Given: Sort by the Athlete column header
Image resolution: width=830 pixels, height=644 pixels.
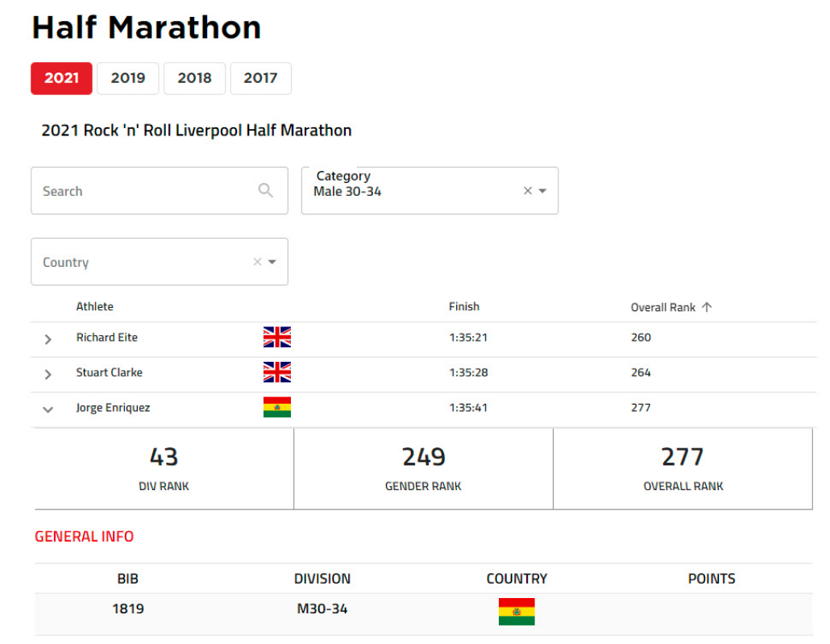Looking at the screenshot, I should (x=94, y=306).
